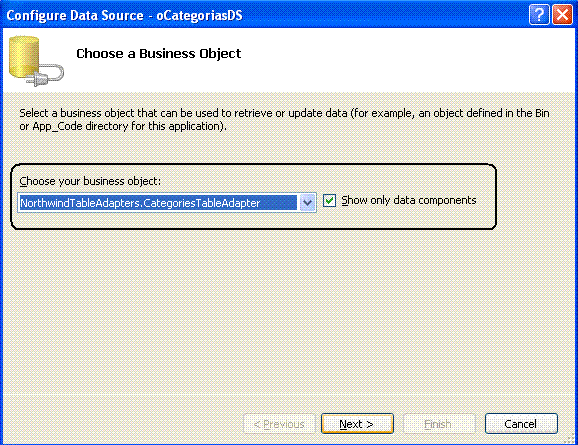Viewport: 578px width, 445px height.
Task: Continue with the Next > button
Action: [x=357, y=424]
